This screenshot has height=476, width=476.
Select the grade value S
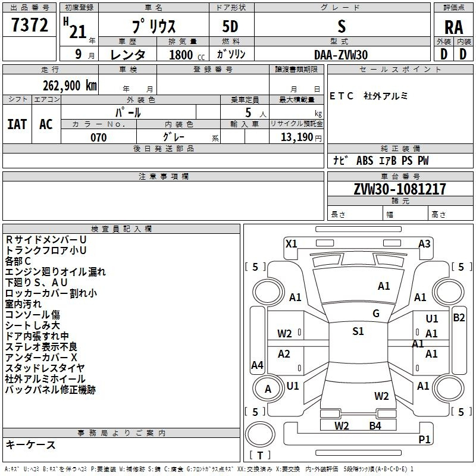[342, 26]
